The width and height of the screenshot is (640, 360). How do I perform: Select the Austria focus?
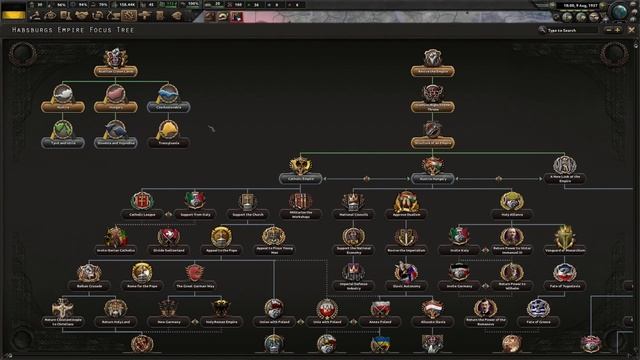pos(63,98)
